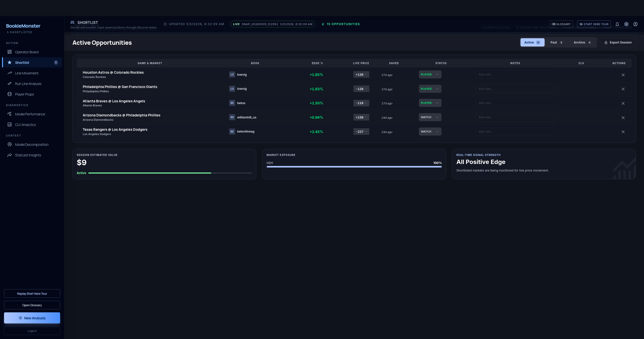Click Export Session button
The height and width of the screenshot is (339, 644).
[618, 43]
